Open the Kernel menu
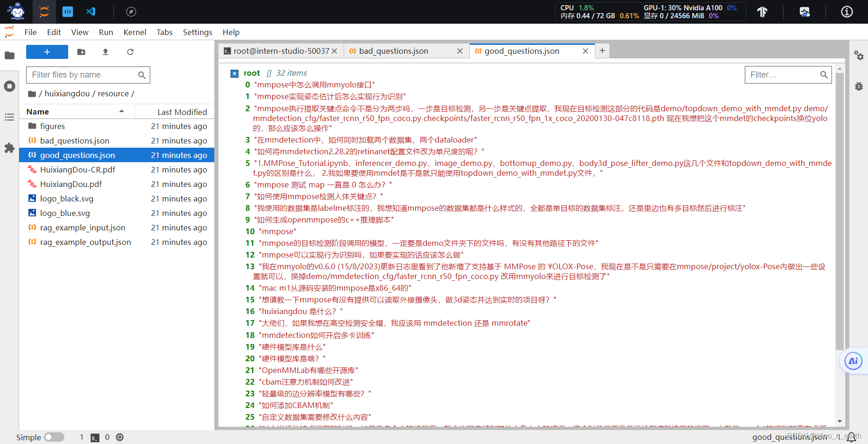 (x=135, y=32)
